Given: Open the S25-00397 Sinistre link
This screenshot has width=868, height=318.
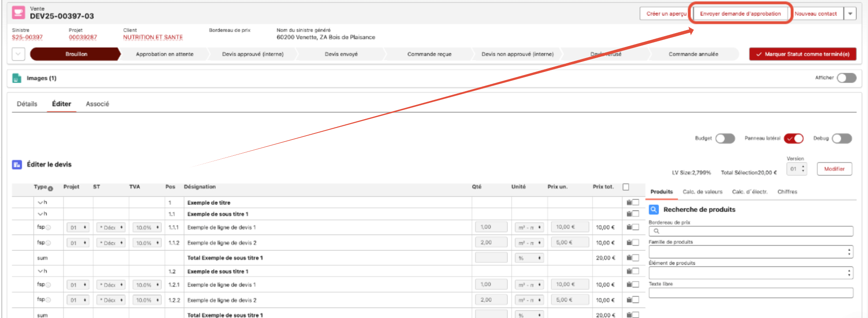Looking at the screenshot, I should [28, 37].
